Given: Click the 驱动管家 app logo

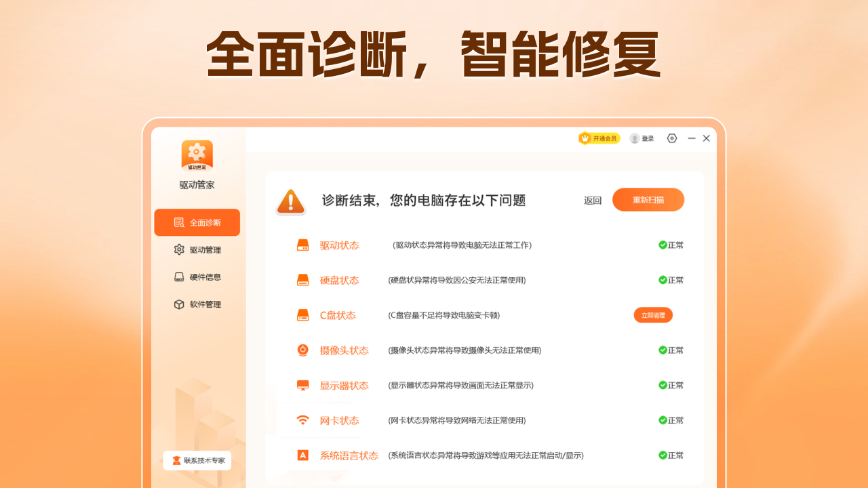Looking at the screenshot, I should [x=197, y=155].
